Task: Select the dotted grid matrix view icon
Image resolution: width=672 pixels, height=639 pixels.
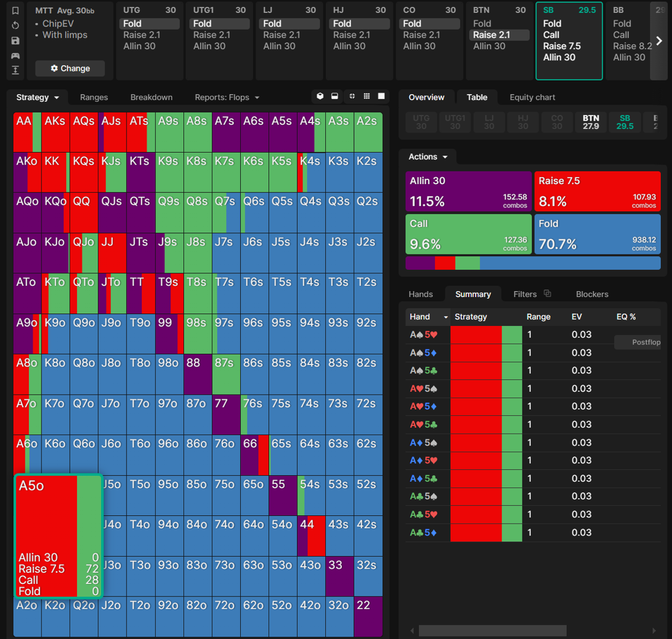Action: [x=367, y=96]
